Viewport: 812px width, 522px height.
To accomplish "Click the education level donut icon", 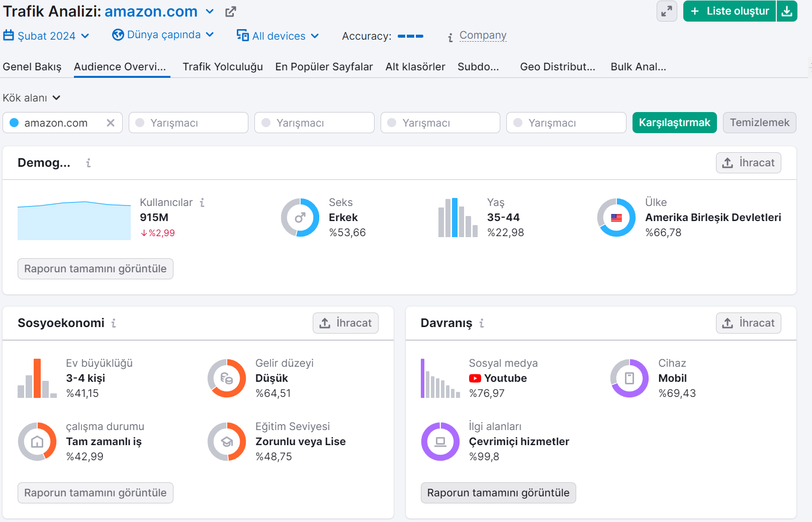I will click(227, 442).
